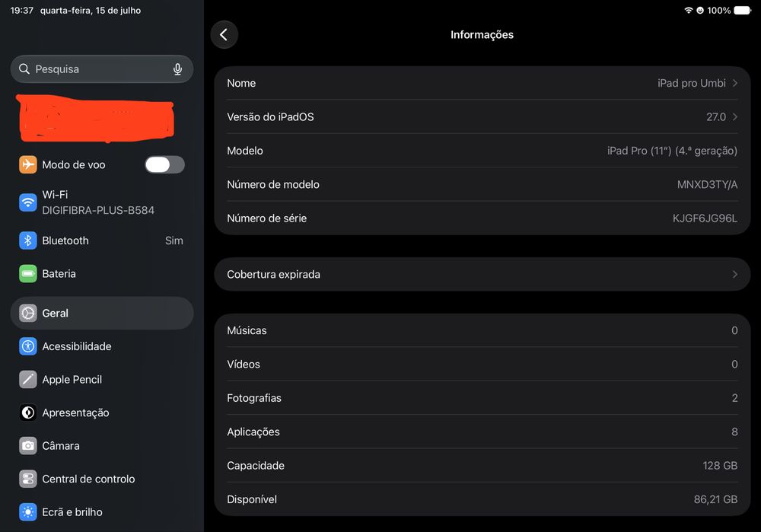This screenshot has width=761, height=532.
Task: Open Ecrã e brilho settings
Action: (102, 512)
